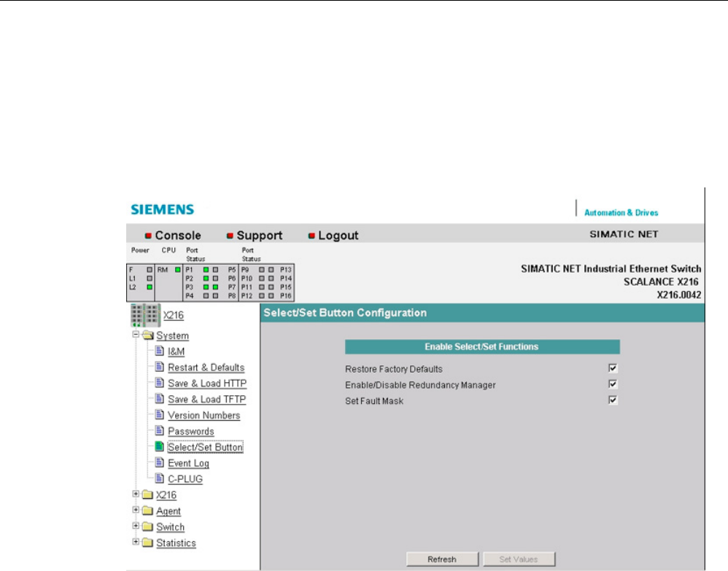Click the SIEMENS logo
This screenshot has width=728, height=571.
(163, 209)
